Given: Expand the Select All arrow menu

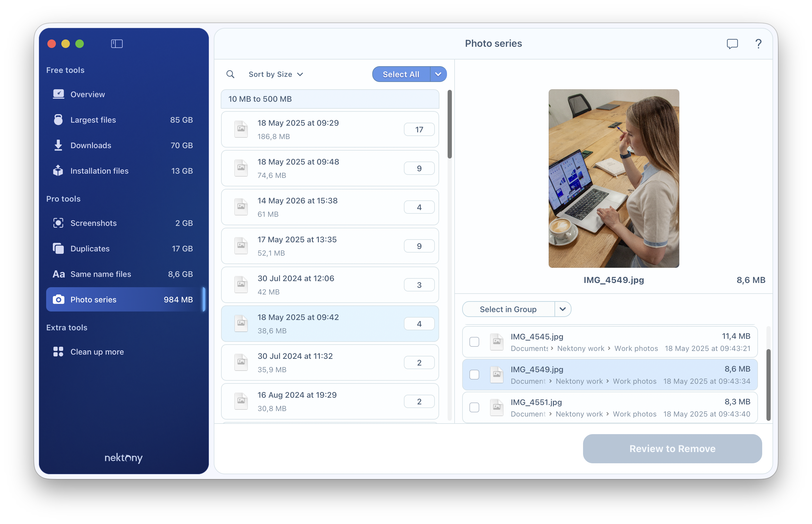Looking at the screenshot, I should 438,74.
